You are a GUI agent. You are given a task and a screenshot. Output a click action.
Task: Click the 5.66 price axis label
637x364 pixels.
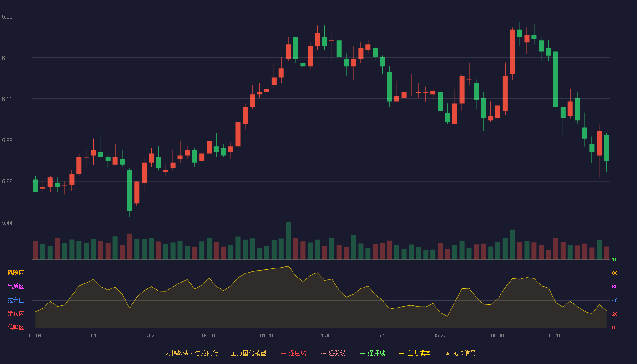7,182
